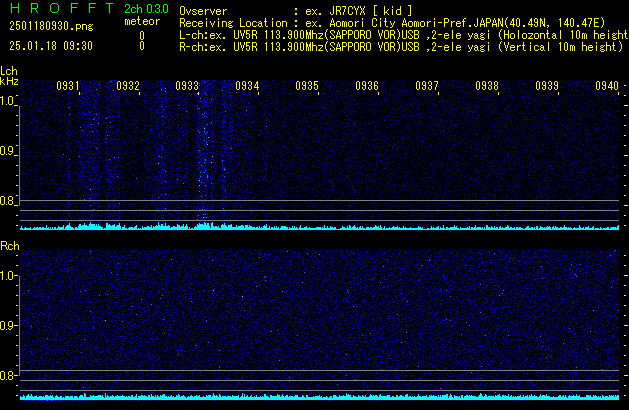Select the 0940 time marker

click(x=607, y=86)
